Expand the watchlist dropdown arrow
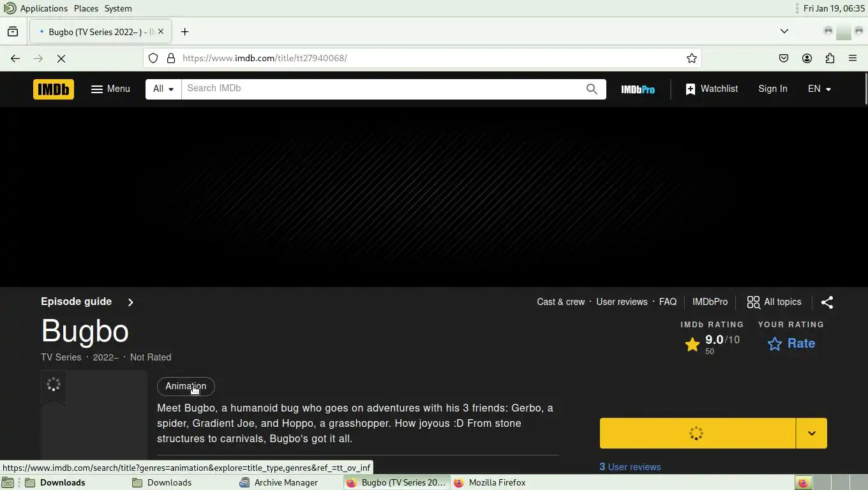The width and height of the screenshot is (868, 490). point(812,433)
